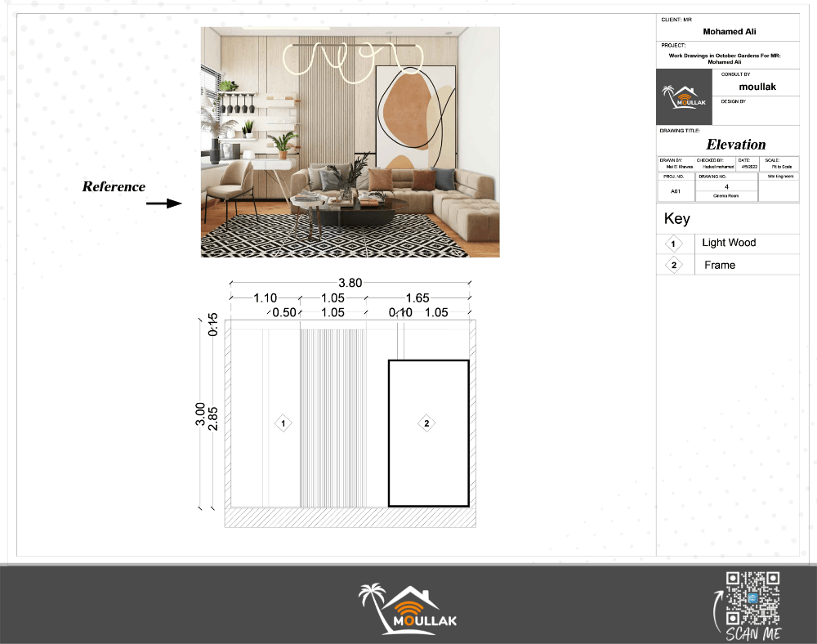Click the arrow beneath the Reference label
Screen dimensions: 817x644
(163, 203)
